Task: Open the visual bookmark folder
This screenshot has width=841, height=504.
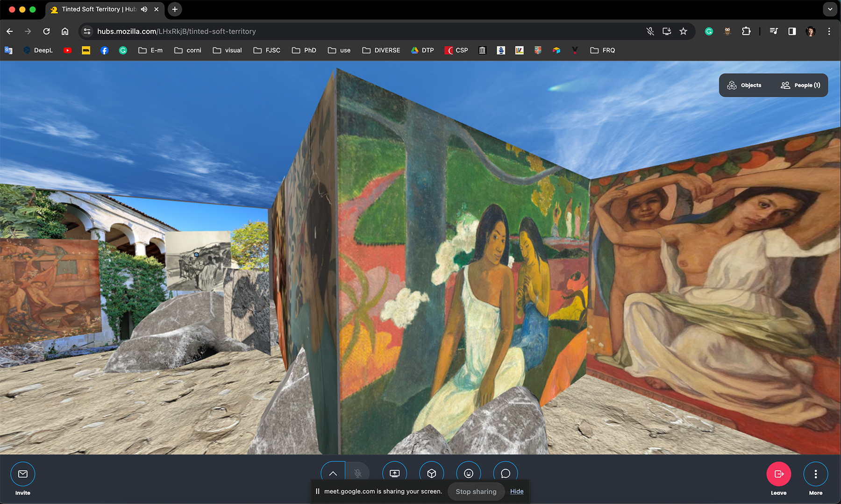Action: 228,50
